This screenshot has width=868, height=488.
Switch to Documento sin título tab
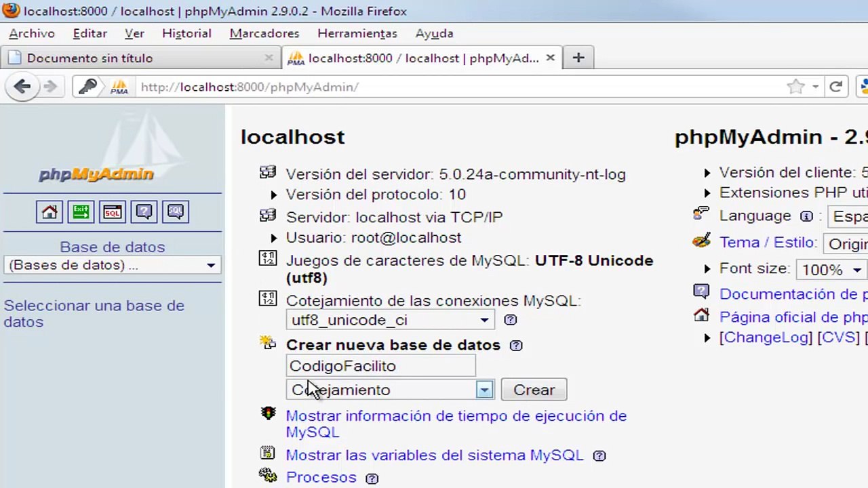coord(140,58)
